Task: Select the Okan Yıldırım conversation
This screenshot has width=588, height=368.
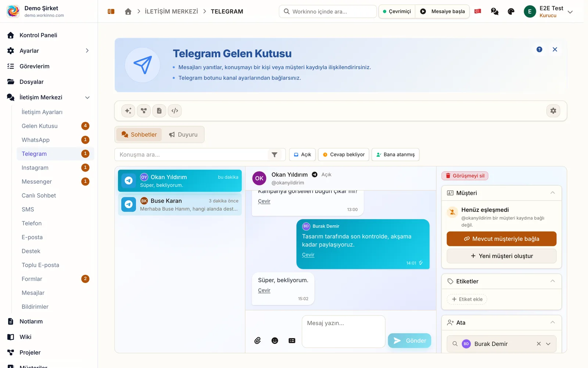Action: pos(180,181)
